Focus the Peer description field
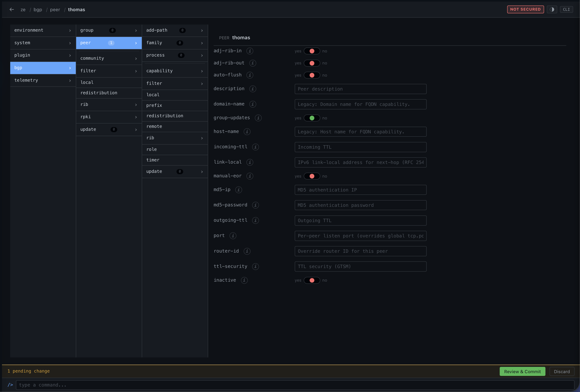This screenshot has height=392, width=580. click(x=360, y=89)
